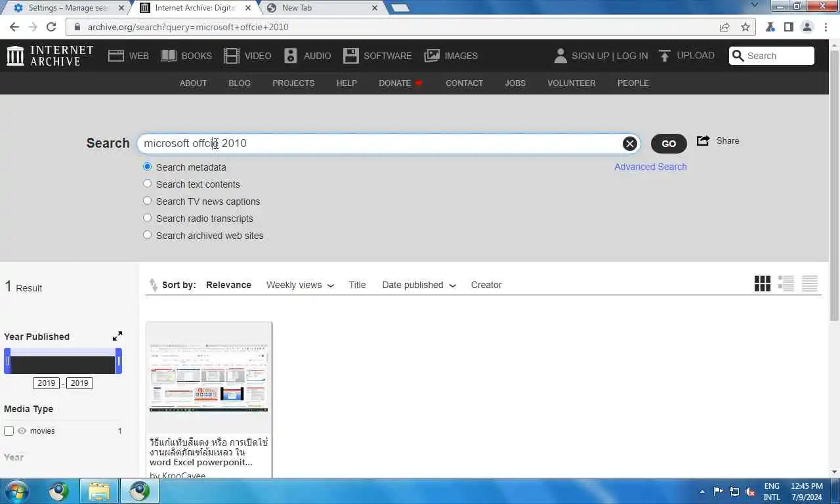Expand the Year Published histogram
This screenshot has height=504, width=840.
(117, 336)
